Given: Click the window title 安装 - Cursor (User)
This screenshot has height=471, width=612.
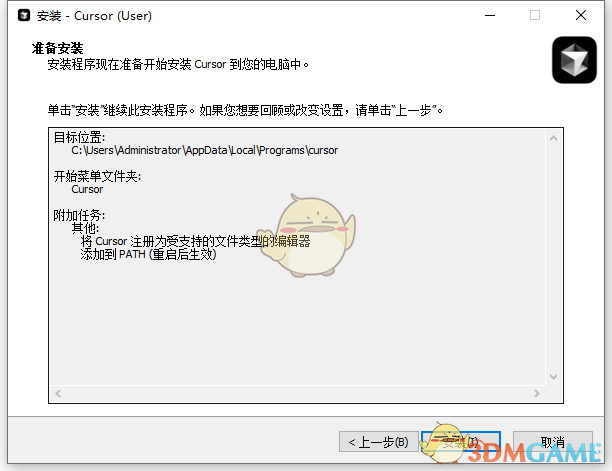Looking at the screenshot, I should pos(94,16).
